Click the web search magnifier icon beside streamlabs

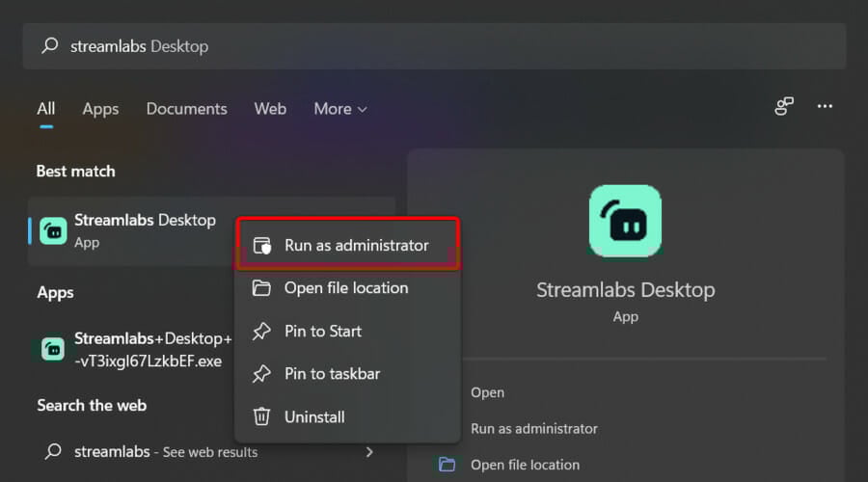click(x=53, y=451)
